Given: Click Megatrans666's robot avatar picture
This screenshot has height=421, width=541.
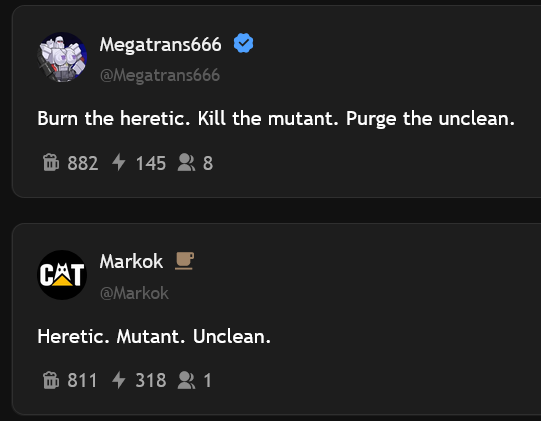Looking at the screenshot, I should click(x=62, y=57).
